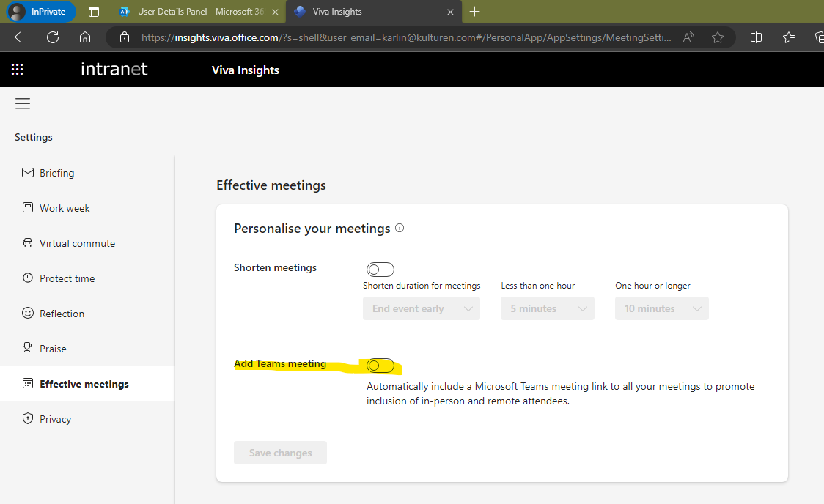Click the browser address bar URL
Viewport: 824px width, 504px height.
406,37
